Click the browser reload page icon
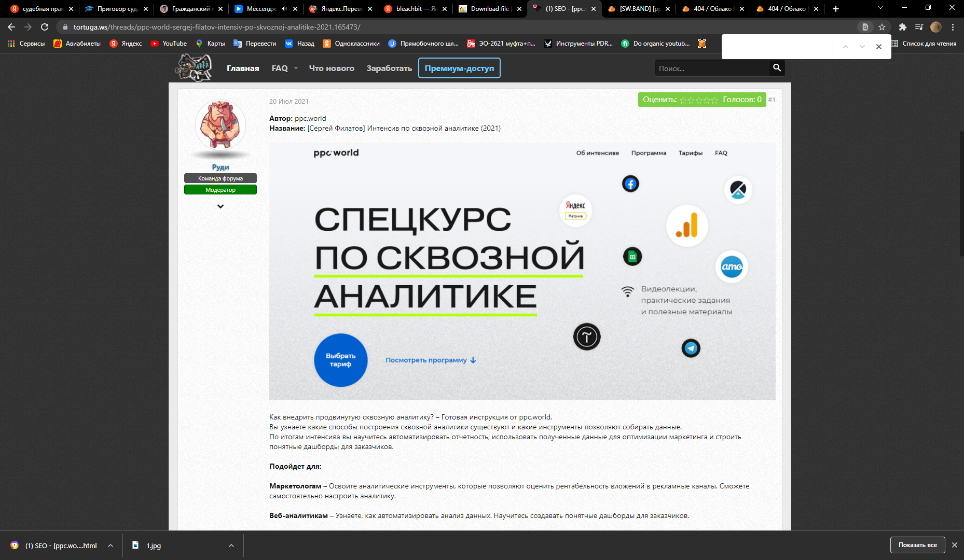964x560 pixels. tap(45, 27)
